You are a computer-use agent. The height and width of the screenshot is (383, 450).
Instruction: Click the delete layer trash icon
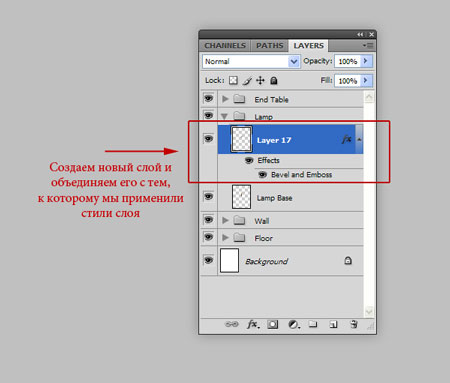pos(354,324)
